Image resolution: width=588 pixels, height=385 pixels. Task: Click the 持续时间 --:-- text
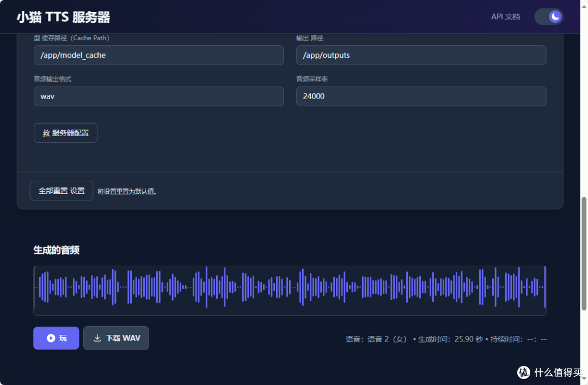click(518, 339)
